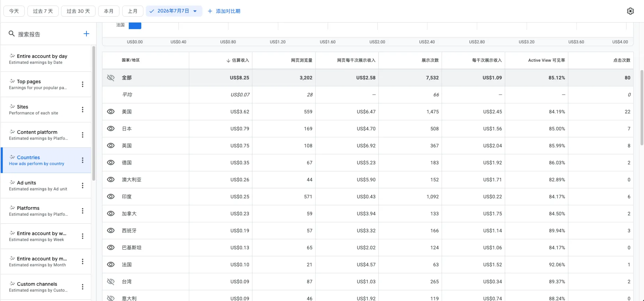644x301 pixels.
Task: Select 过去 30 天 date range
Action: [78, 11]
